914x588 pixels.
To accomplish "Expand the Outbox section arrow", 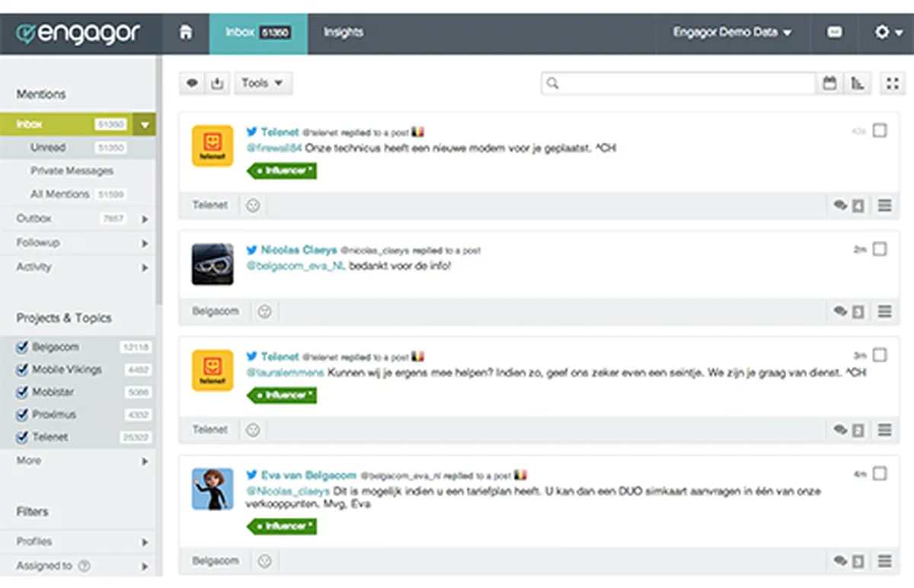I will point(145,219).
